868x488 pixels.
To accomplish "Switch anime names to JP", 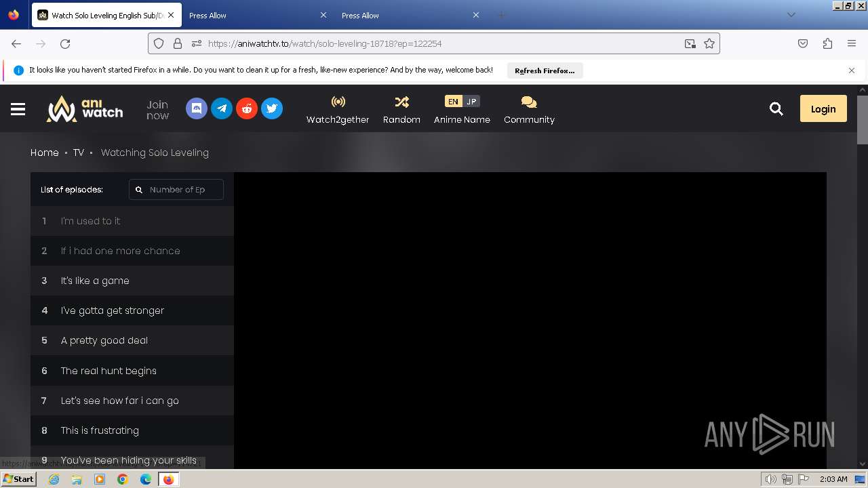I will click(472, 101).
